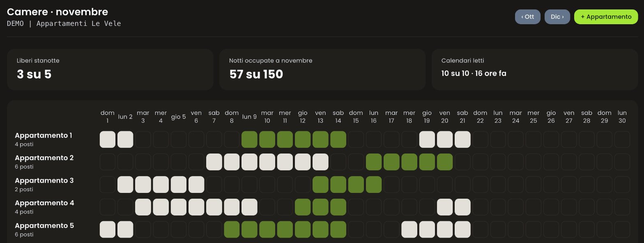The width and height of the screenshot is (644, 243).
Task: Select the dom 22 day header
Action: [480, 117]
